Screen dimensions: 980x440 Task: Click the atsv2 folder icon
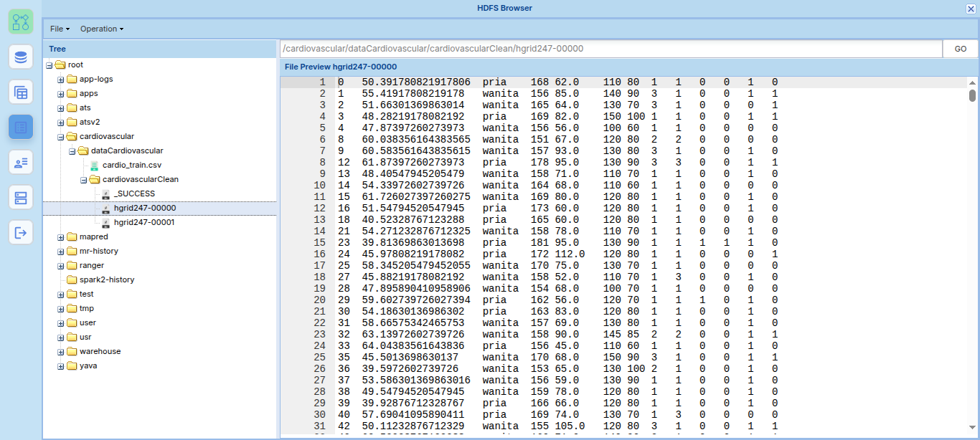72,122
